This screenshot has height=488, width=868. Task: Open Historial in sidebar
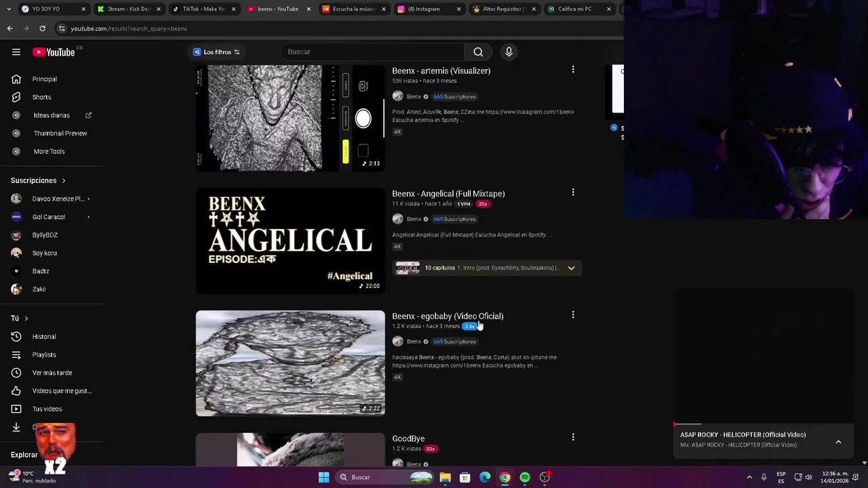(x=52, y=337)
